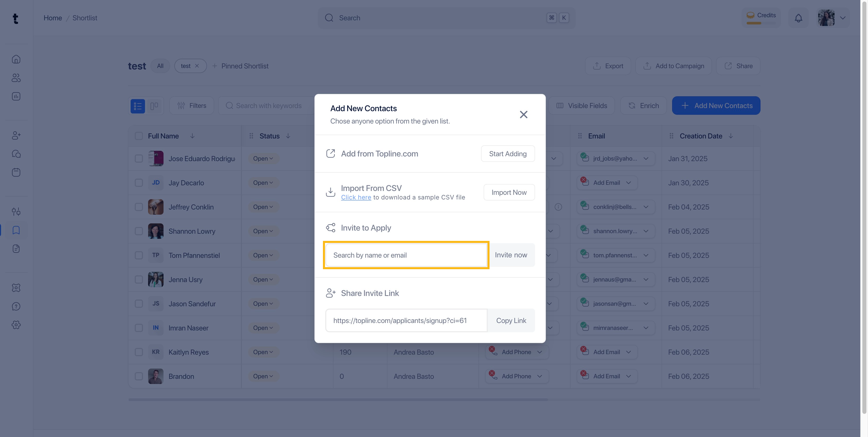Image resolution: width=868 pixels, height=437 pixels.
Task: Open the home icon in sidebar
Action: click(x=16, y=59)
